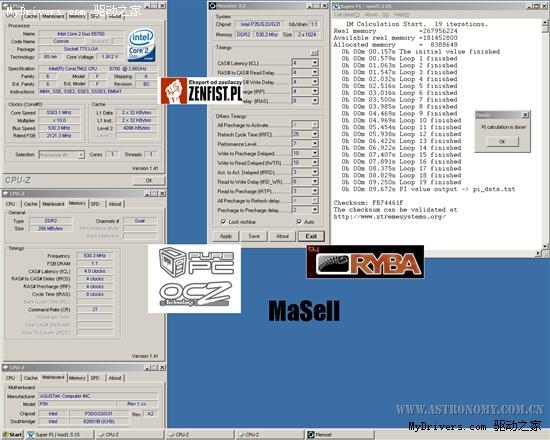Click the Super PI horizontal scrollbar right arrow
The height and width of the screenshot is (440, 550).
click(539, 253)
